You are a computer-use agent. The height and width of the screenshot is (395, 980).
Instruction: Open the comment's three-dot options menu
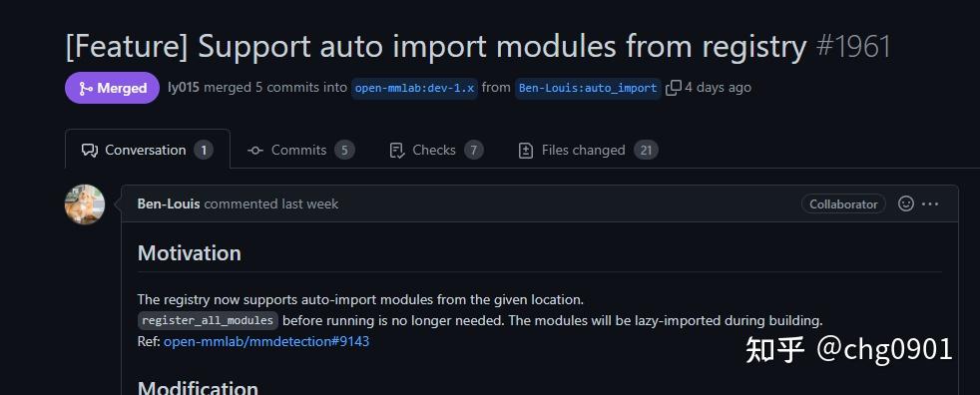[x=930, y=203]
